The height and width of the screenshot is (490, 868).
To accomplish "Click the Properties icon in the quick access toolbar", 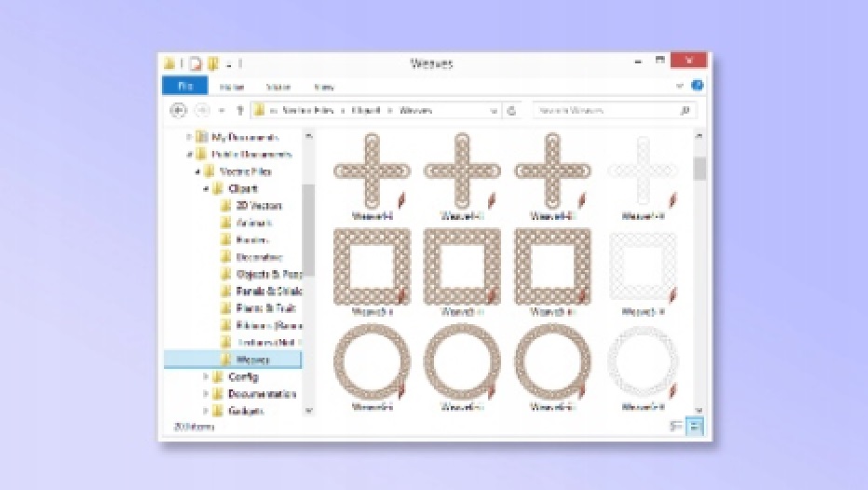I will point(196,63).
